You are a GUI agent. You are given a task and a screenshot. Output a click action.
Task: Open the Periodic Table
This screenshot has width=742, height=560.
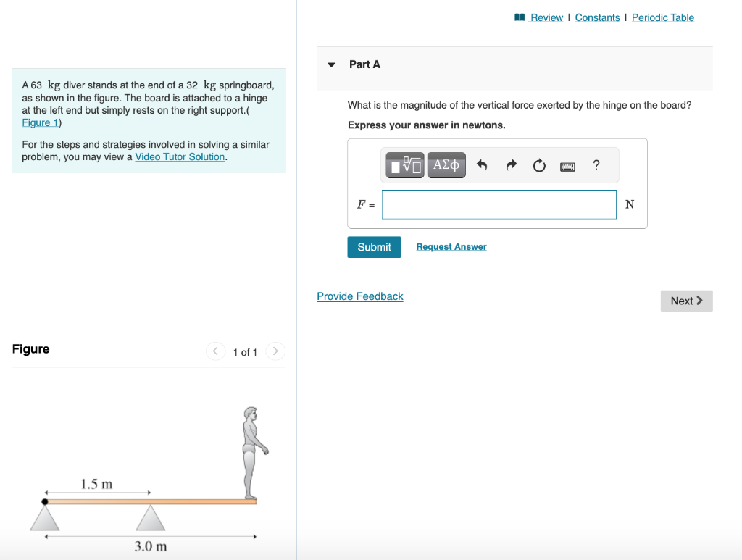[x=662, y=17]
